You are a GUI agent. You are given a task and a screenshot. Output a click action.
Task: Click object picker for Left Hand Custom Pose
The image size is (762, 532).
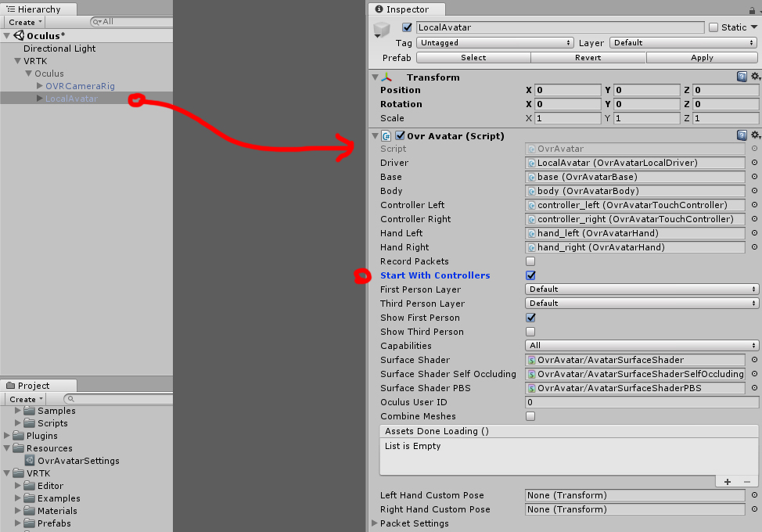(754, 495)
